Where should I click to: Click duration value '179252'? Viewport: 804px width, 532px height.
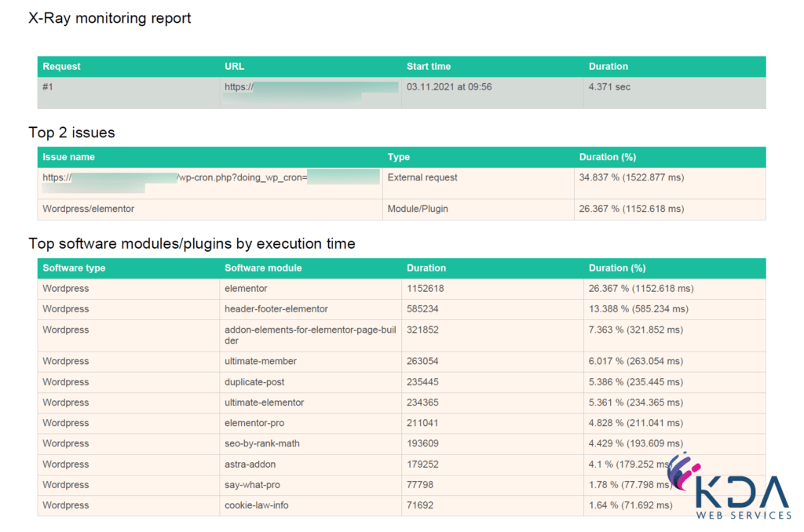point(422,465)
